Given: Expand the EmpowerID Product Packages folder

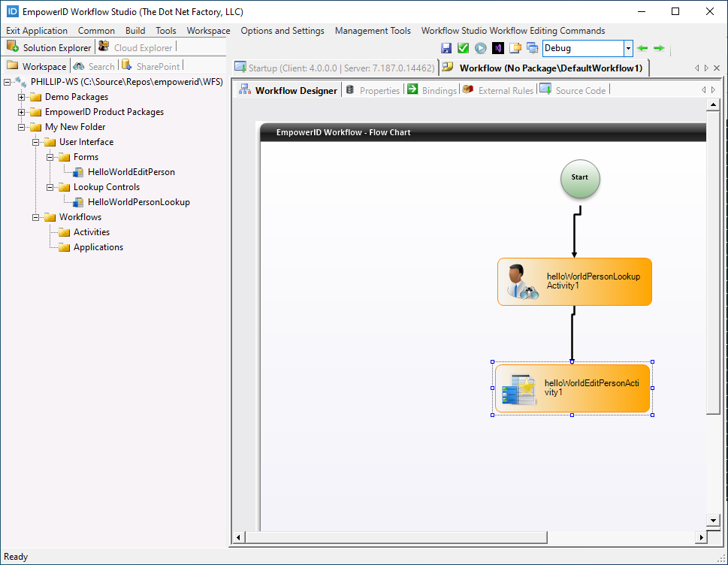Looking at the screenshot, I should click(22, 112).
